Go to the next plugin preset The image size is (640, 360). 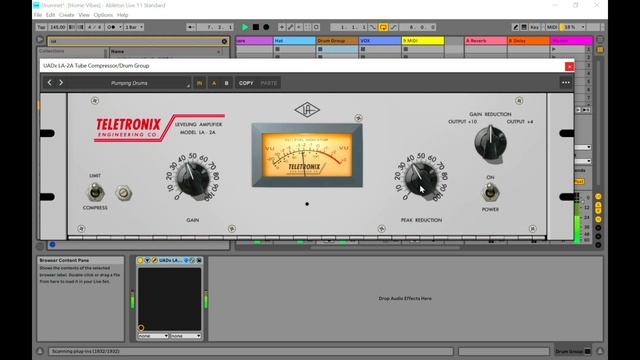click(61, 83)
